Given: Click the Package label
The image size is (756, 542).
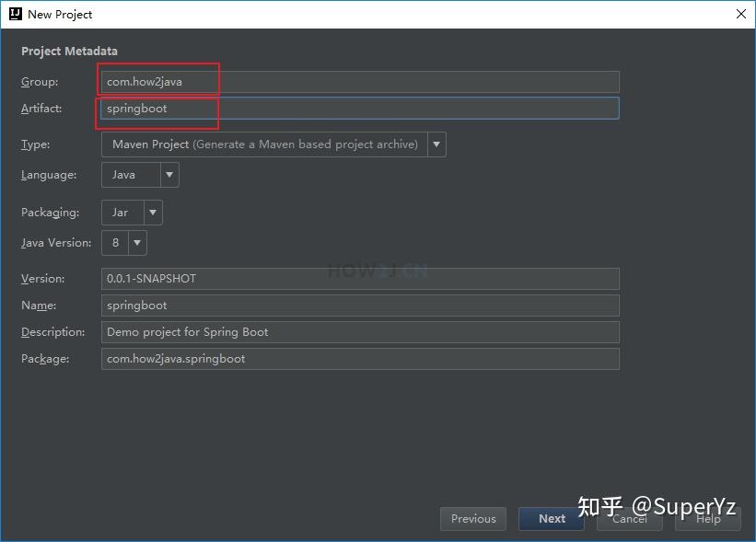Looking at the screenshot, I should pos(45,360).
